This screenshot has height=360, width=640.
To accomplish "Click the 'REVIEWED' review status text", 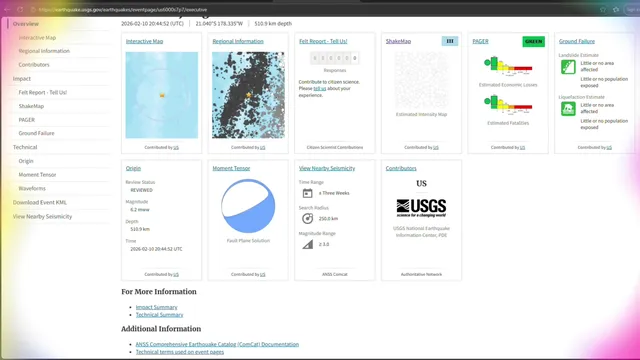I will (x=142, y=190).
